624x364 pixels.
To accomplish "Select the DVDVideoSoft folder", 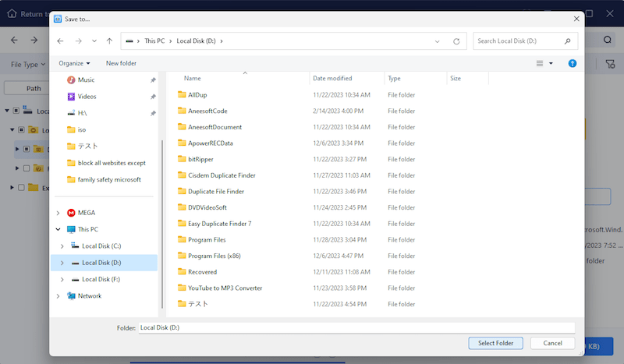I will [x=202, y=207].
